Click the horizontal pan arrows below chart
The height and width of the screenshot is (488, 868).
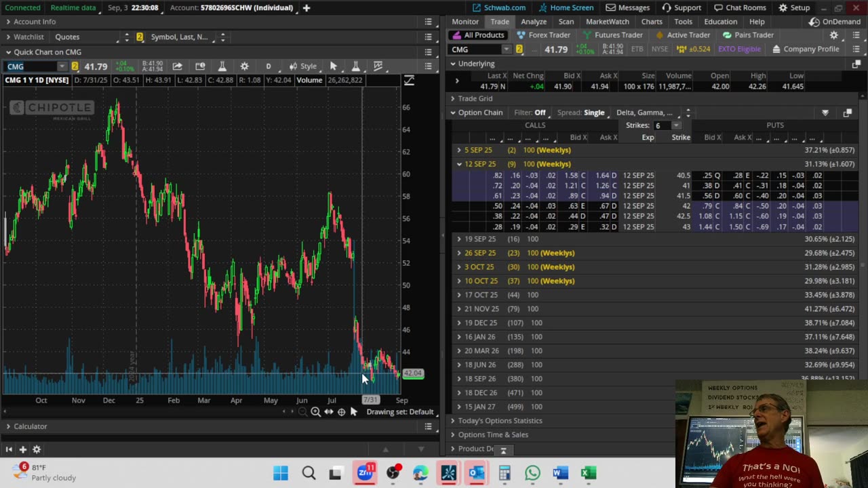328,412
